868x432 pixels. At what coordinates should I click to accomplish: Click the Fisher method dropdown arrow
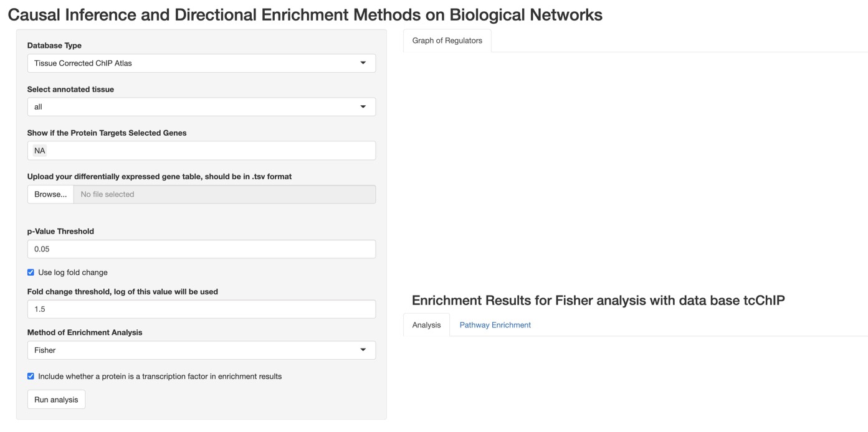[x=363, y=350]
